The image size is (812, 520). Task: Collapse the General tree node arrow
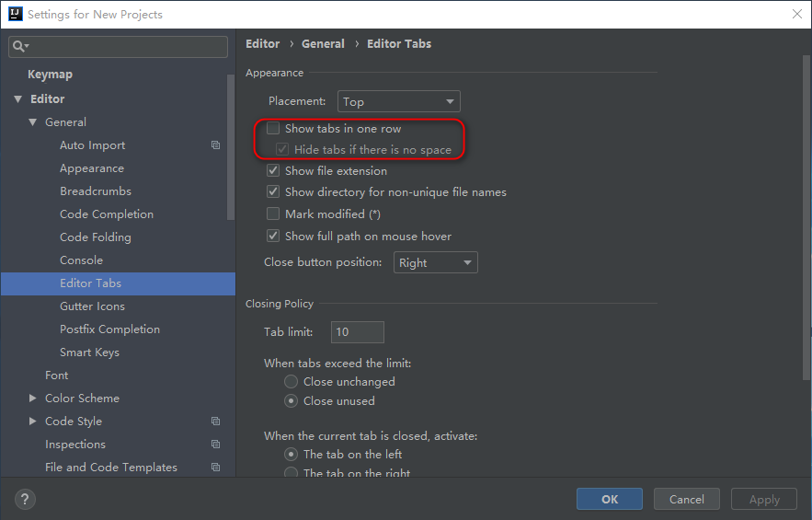32,122
